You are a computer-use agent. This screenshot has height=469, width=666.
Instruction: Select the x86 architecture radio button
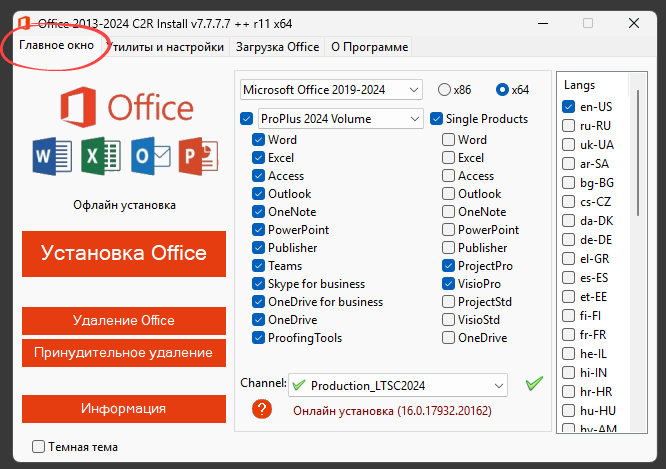coord(444,90)
